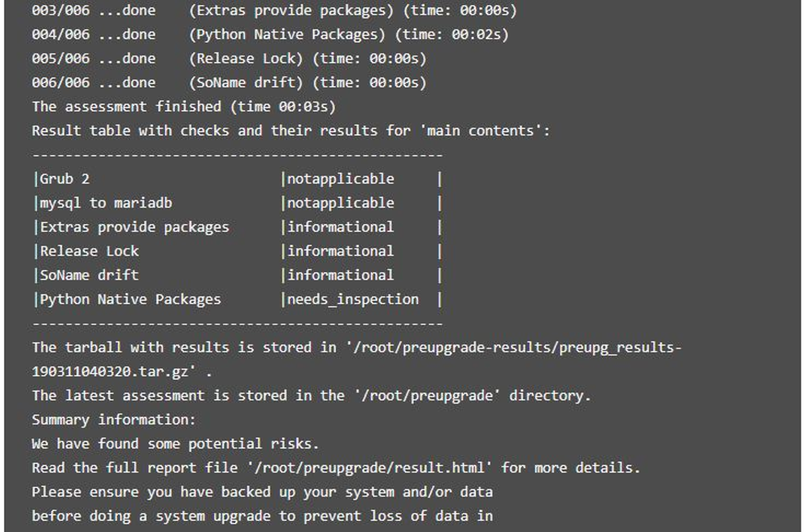Click the '003/006 ...done' progress line
This screenshot has width=808, height=532.
point(94,10)
